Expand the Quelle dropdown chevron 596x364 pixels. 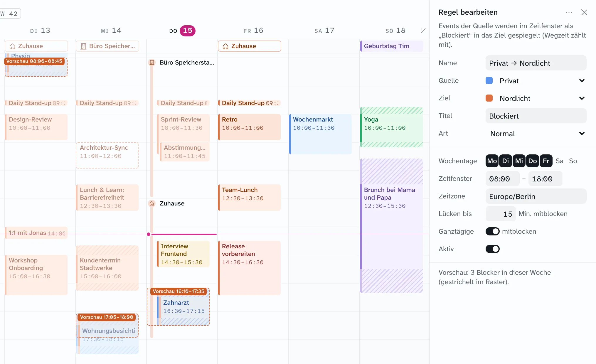tap(582, 80)
